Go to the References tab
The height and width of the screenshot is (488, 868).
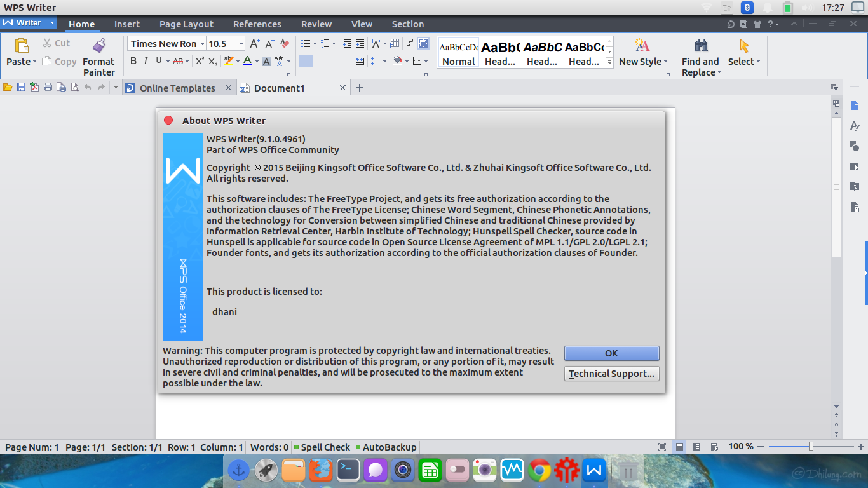pos(257,24)
